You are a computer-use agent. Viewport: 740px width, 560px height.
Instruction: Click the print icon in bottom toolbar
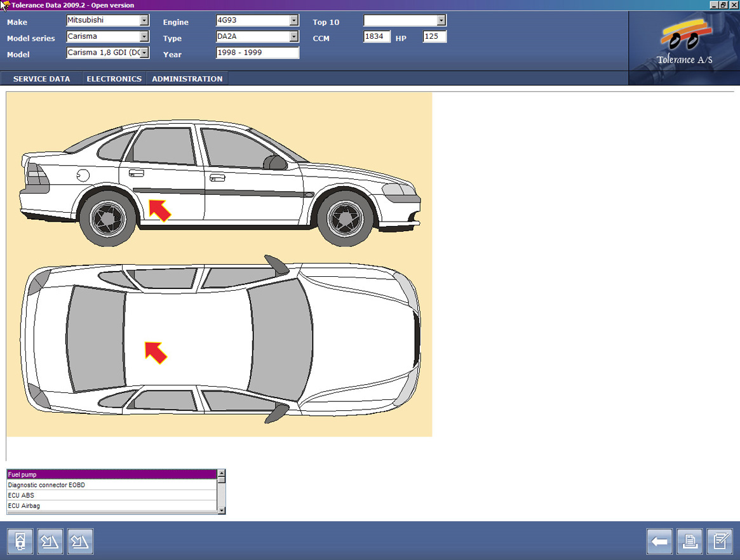click(x=690, y=542)
